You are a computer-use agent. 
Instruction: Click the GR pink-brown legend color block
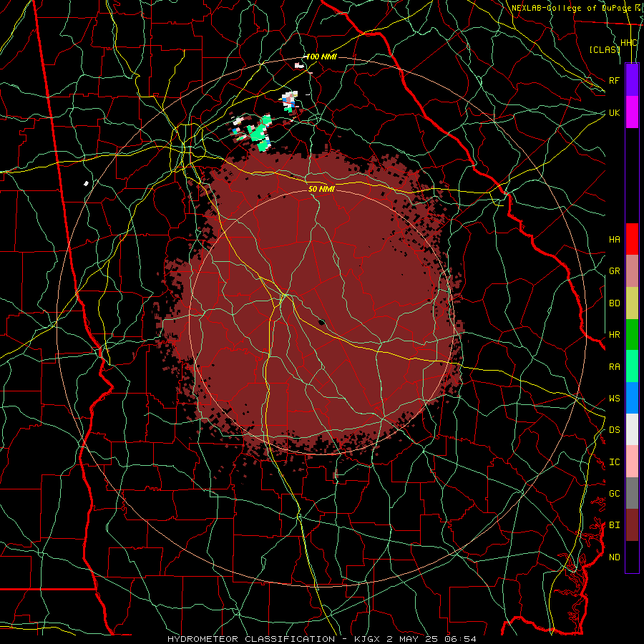click(x=632, y=271)
